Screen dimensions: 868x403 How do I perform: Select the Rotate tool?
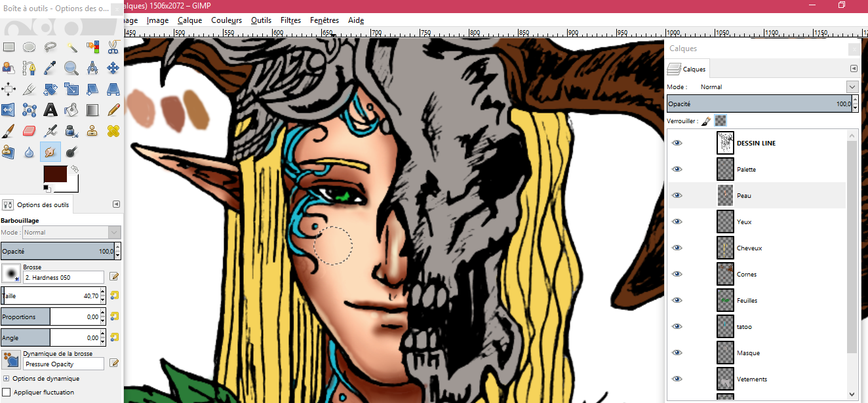pos(50,89)
